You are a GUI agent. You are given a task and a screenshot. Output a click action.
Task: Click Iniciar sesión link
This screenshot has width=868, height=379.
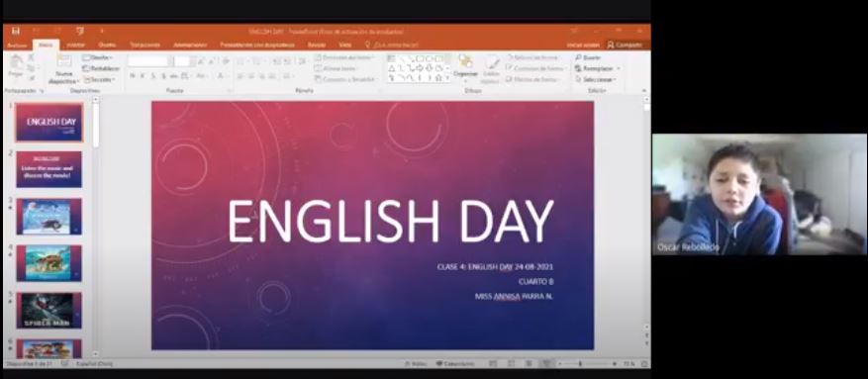[583, 45]
